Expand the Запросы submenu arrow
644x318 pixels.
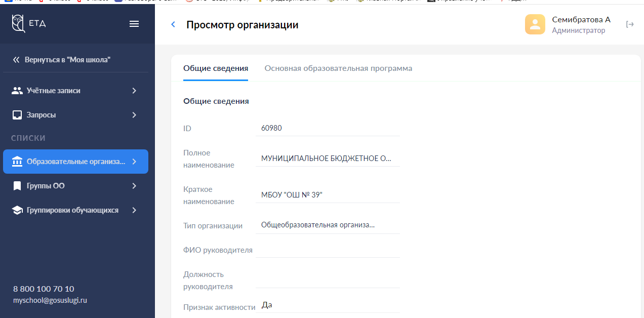coord(134,115)
